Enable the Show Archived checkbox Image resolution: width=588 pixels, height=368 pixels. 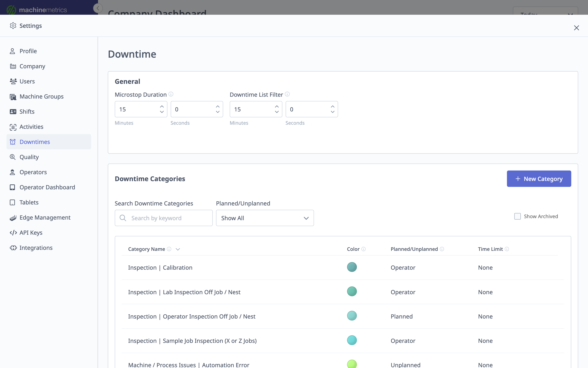[x=518, y=216]
